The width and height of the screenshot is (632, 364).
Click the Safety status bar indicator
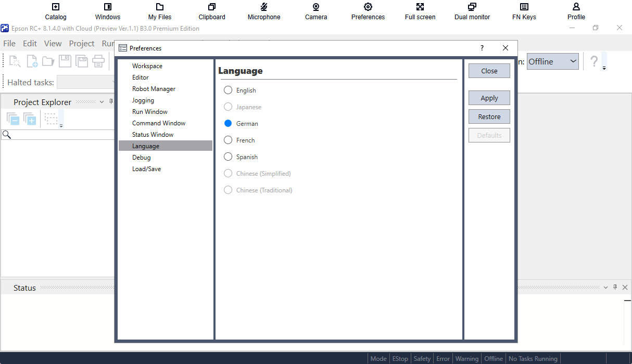422,358
